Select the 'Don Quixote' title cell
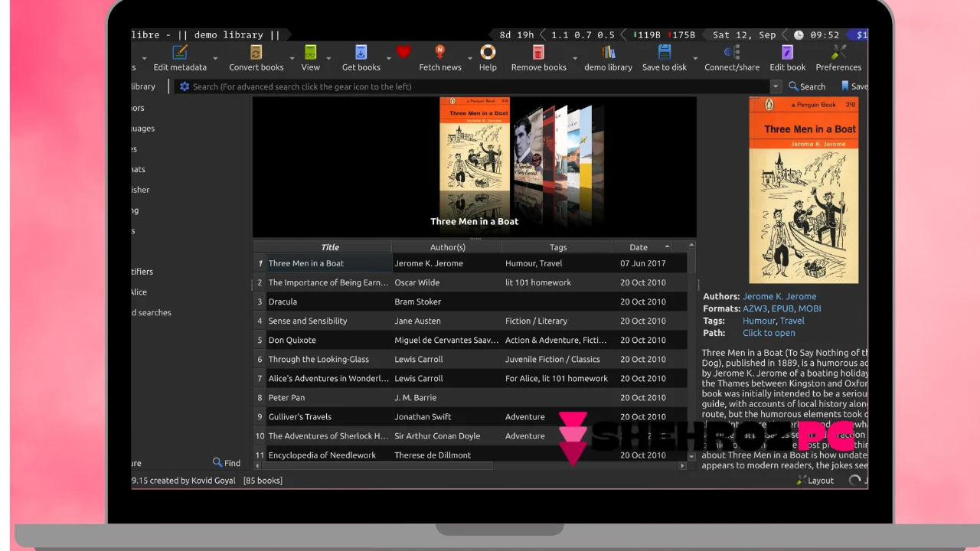Viewport: 980px width, 551px height. click(x=329, y=340)
